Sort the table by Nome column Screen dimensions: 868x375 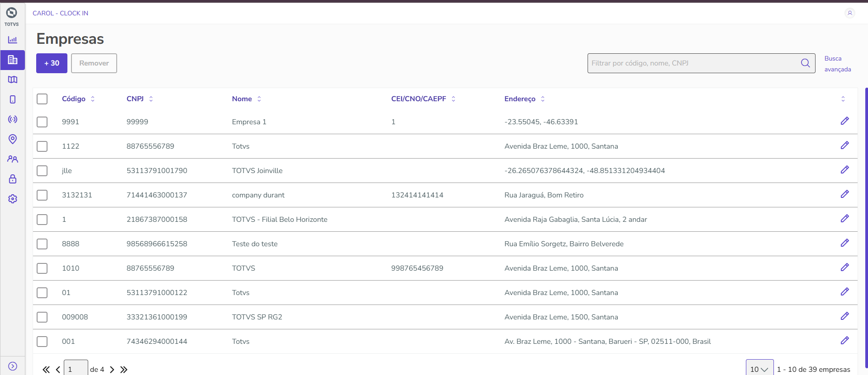259,99
